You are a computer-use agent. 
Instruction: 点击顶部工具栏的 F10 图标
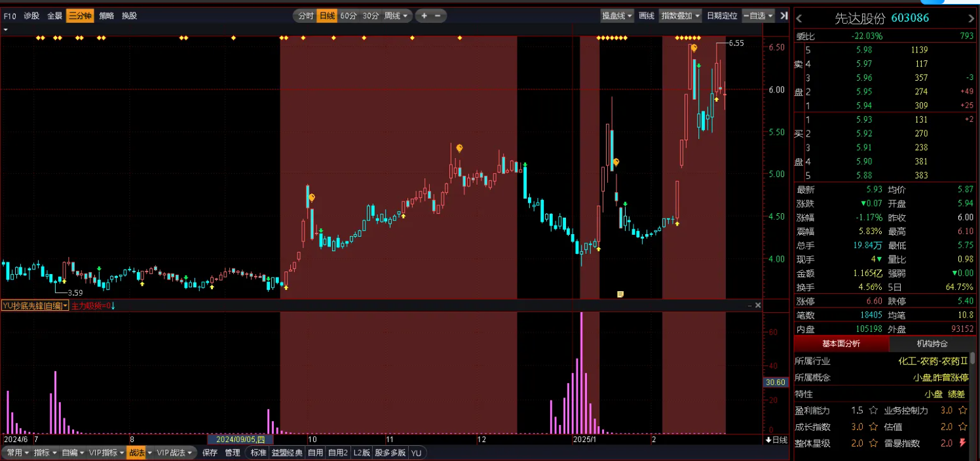10,16
